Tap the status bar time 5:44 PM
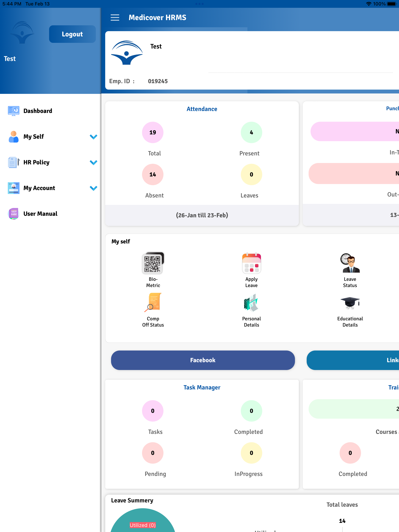Image resolution: width=399 pixels, height=532 pixels. tap(12, 4)
